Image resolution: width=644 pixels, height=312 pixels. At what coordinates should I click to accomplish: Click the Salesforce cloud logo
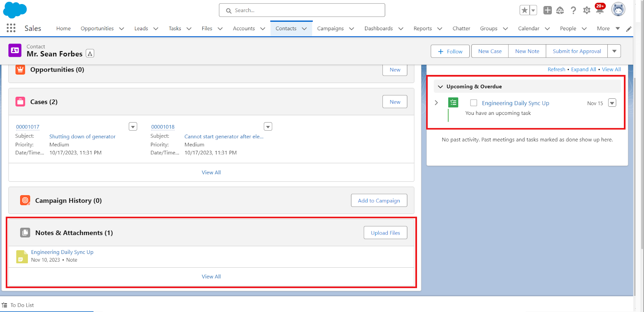tap(15, 10)
